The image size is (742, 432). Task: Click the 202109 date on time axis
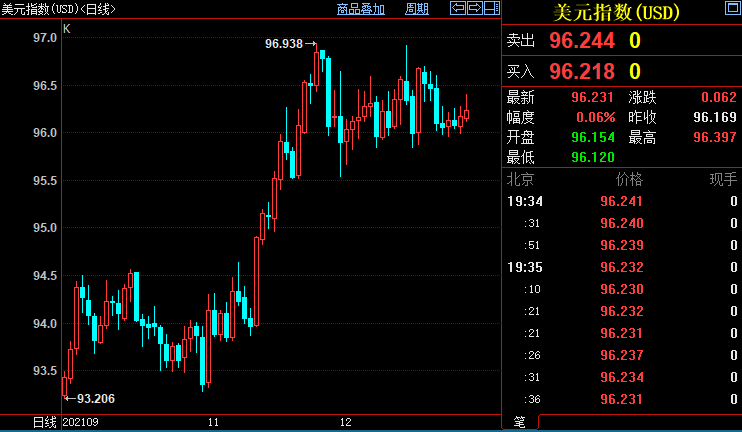[x=82, y=422]
